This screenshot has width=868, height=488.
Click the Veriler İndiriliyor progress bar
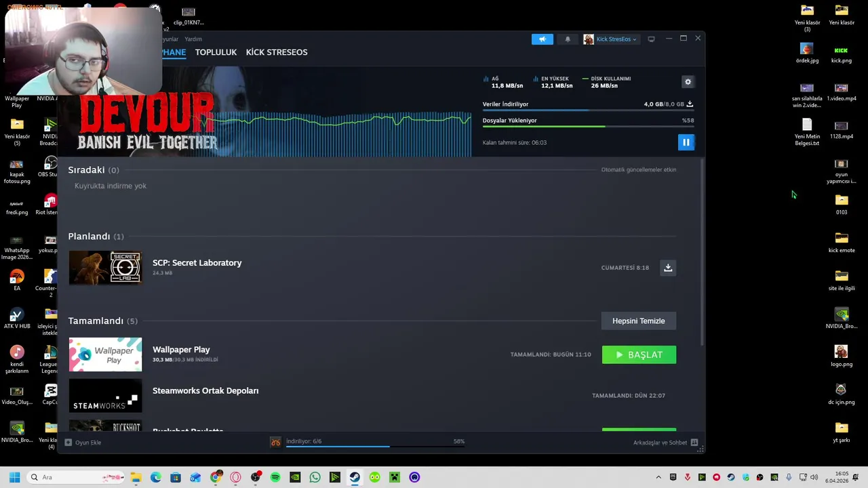pos(588,110)
